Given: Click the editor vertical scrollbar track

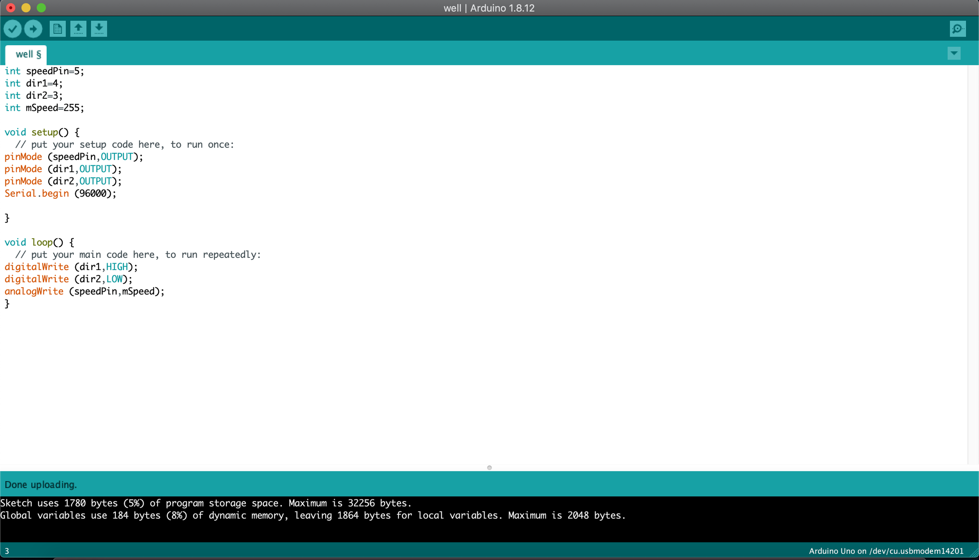Looking at the screenshot, I should coord(973,265).
